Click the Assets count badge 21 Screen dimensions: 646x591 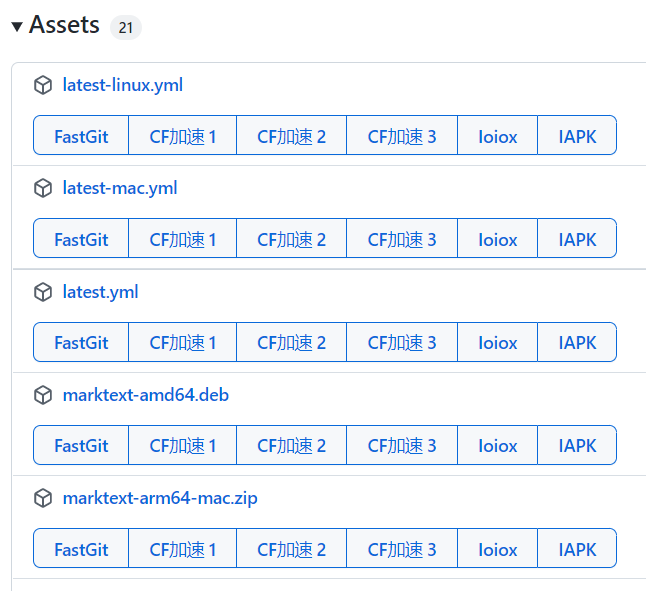[x=125, y=28]
